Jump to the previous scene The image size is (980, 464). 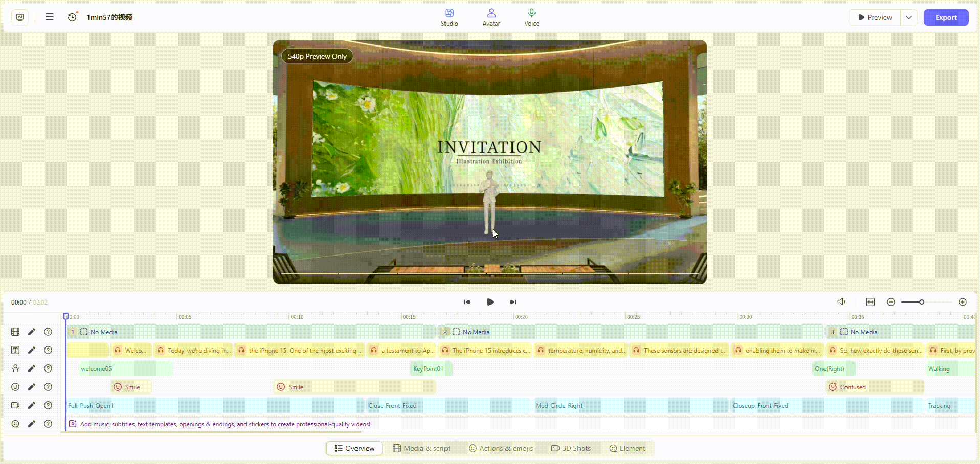pos(467,302)
